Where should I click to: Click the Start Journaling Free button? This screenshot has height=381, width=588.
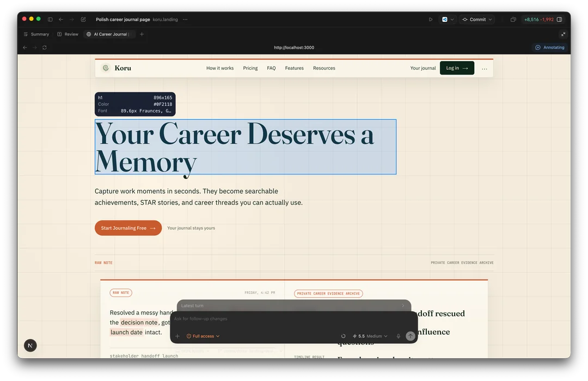click(128, 228)
